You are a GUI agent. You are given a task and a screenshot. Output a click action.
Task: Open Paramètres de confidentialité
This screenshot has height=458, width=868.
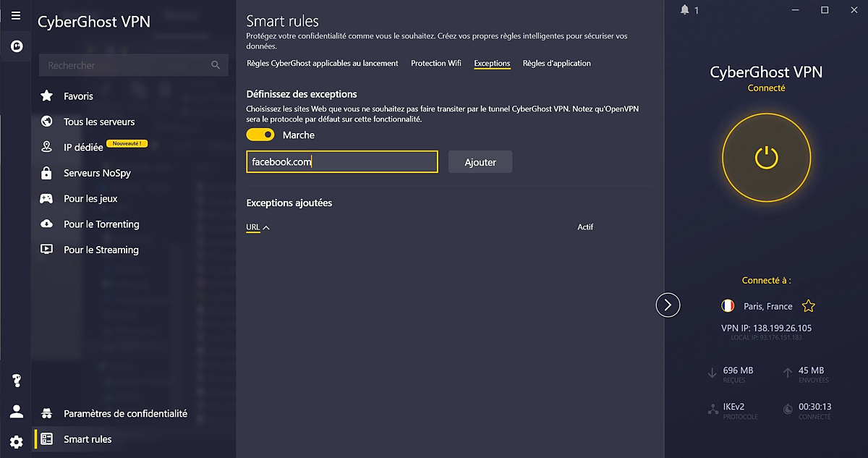click(125, 413)
